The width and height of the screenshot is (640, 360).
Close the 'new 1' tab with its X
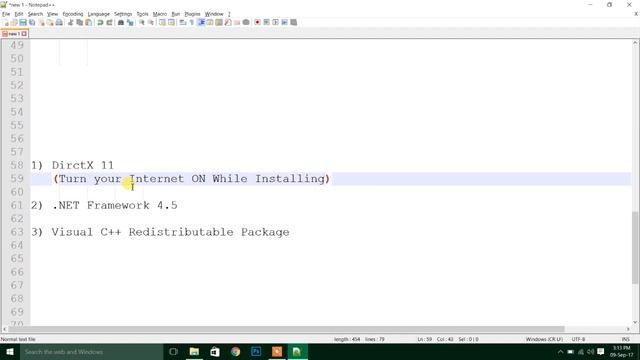[x=24, y=33]
